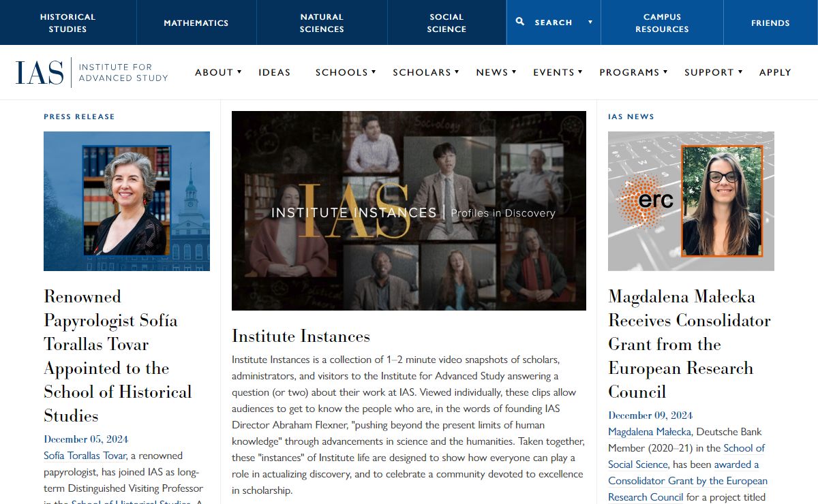Go to Campus Resources
The height and width of the screenshot is (504, 818).
pos(662,22)
